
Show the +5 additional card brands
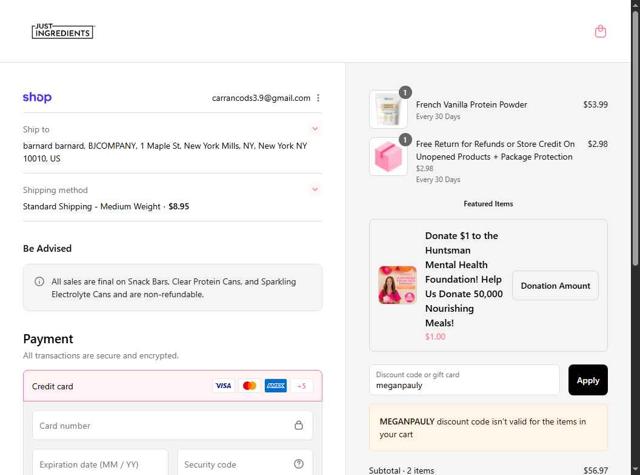pyautogui.click(x=302, y=386)
